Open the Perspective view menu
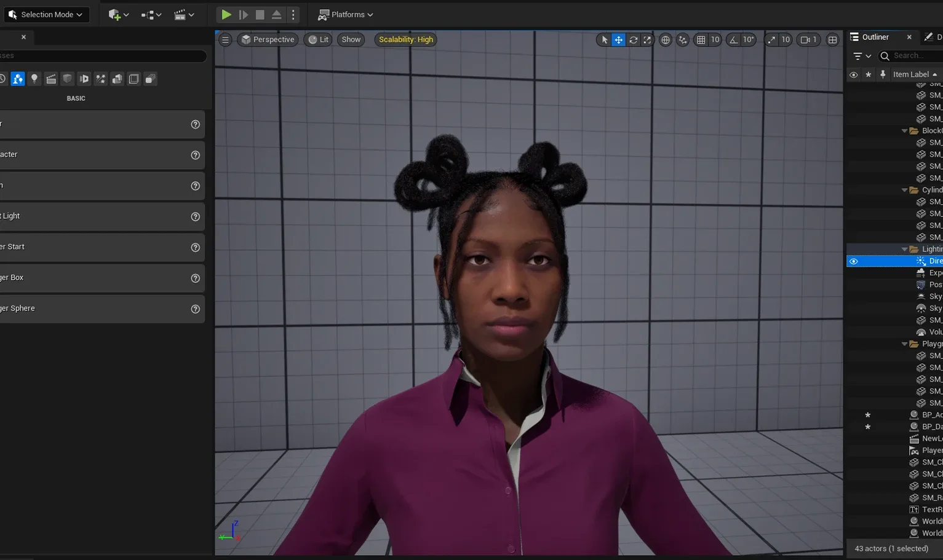 [x=268, y=39]
